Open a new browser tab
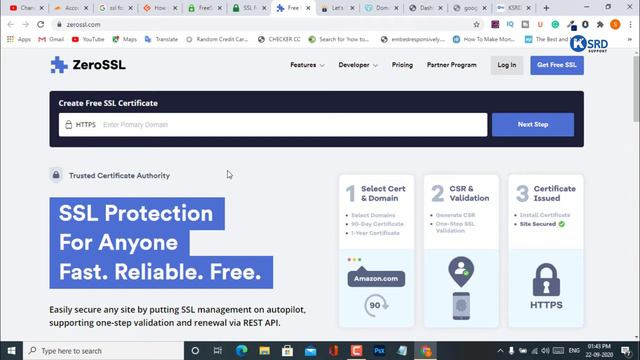 click(x=546, y=8)
